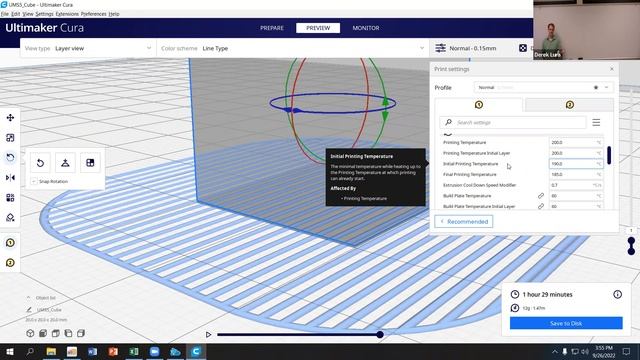Screen dimensions: 640x360
Task: Switch to the PREPARE stage
Action: [272, 28]
